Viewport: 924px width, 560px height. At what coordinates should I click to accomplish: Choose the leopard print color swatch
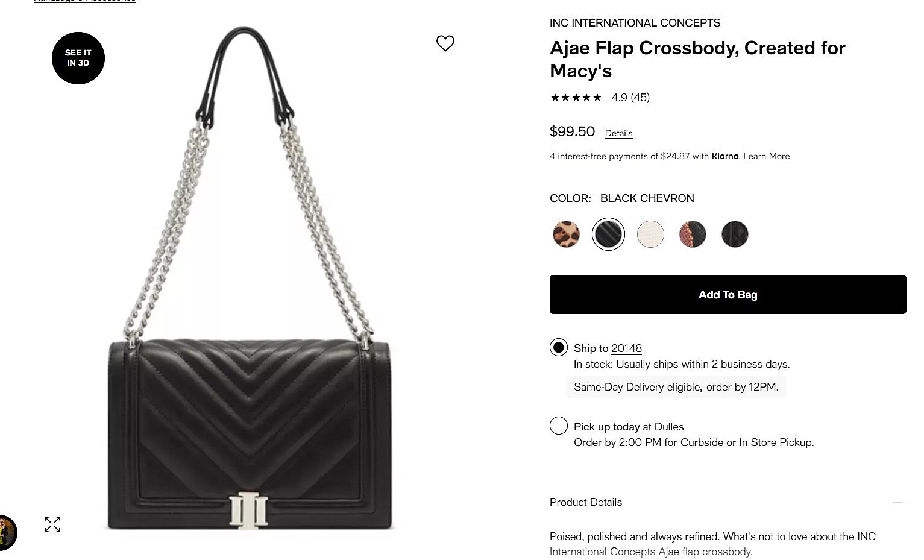[x=566, y=234]
